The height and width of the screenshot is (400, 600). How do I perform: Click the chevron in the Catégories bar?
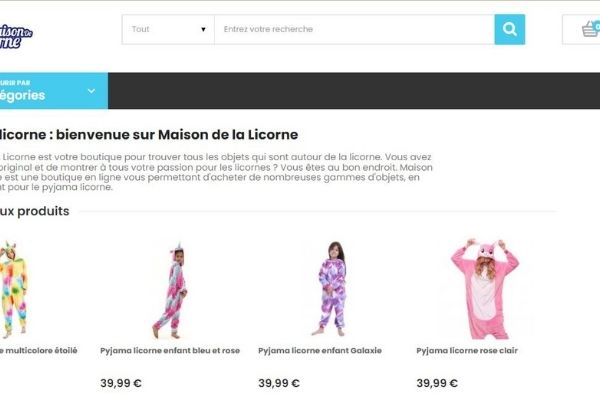[91, 91]
